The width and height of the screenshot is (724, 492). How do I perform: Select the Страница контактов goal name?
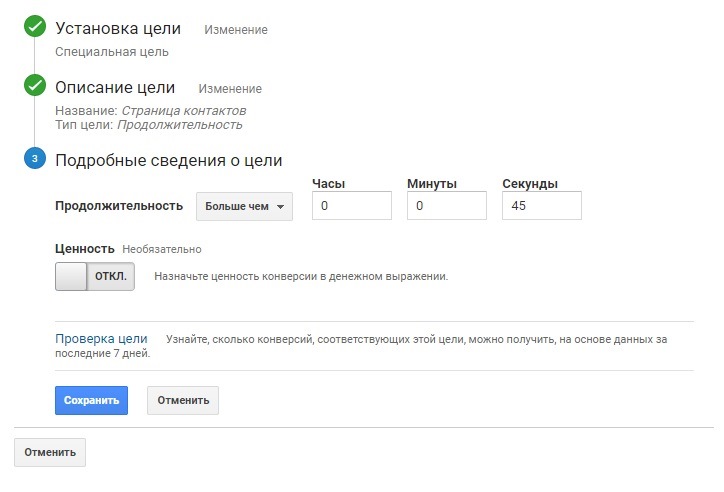pyautogui.click(x=184, y=111)
